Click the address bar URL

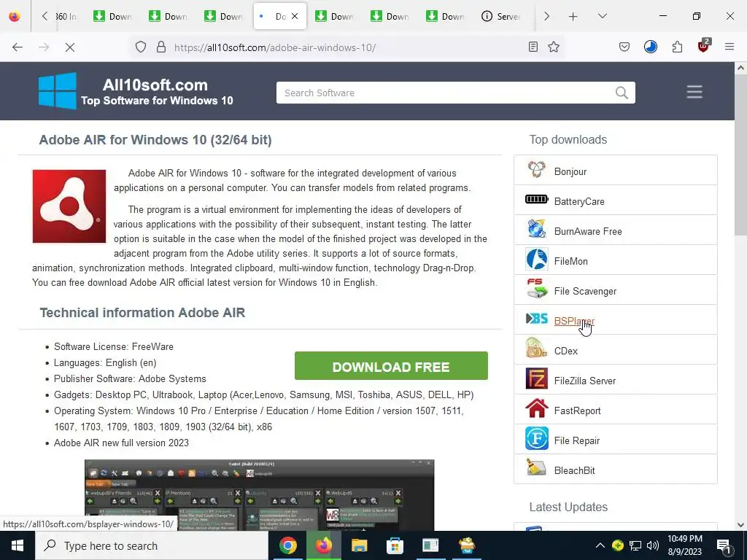(275, 47)
